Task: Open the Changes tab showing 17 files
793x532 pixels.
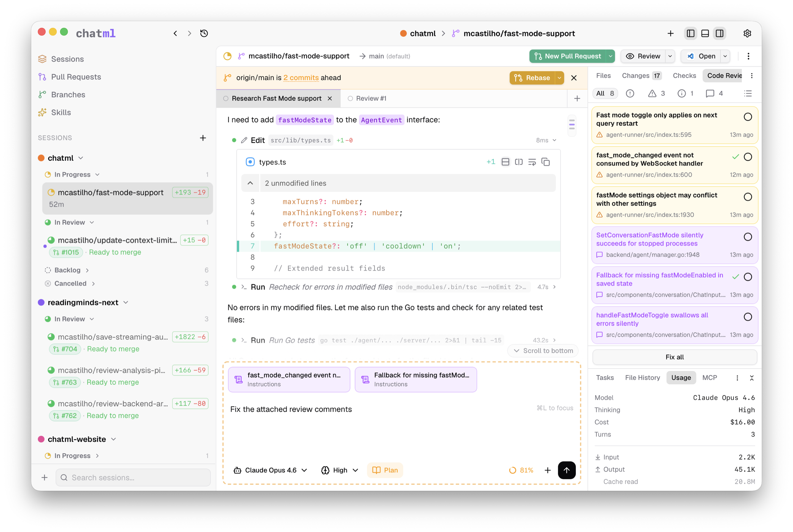Action: (x=641, y=76)
